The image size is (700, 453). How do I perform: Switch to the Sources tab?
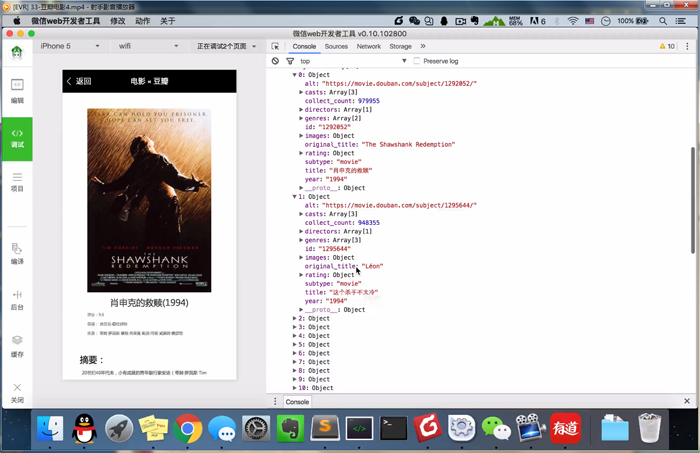336,46
